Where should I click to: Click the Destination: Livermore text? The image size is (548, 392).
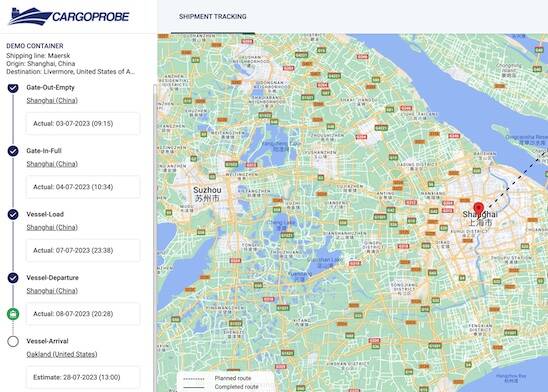coord(70,72)
